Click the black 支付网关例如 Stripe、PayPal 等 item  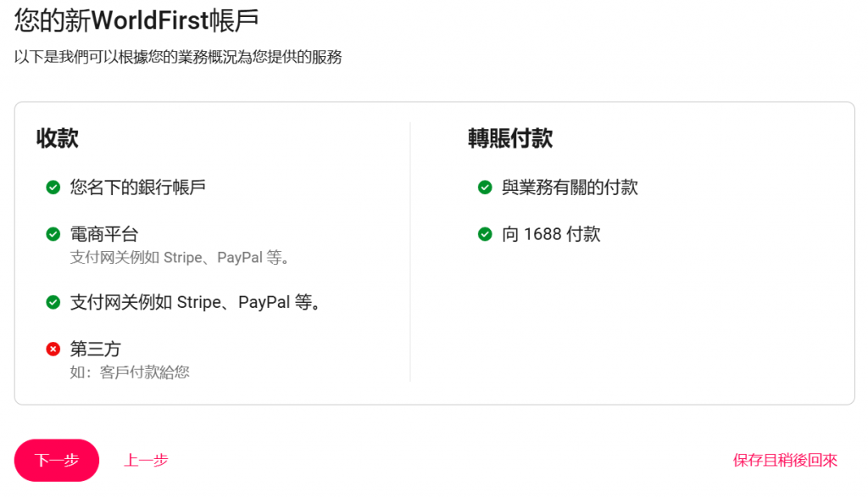coord(196,303)
